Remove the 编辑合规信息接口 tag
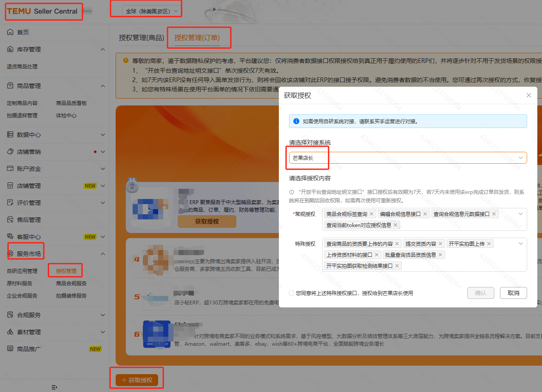The width and height of the screenshot is (542, 392). pos(425,214)
